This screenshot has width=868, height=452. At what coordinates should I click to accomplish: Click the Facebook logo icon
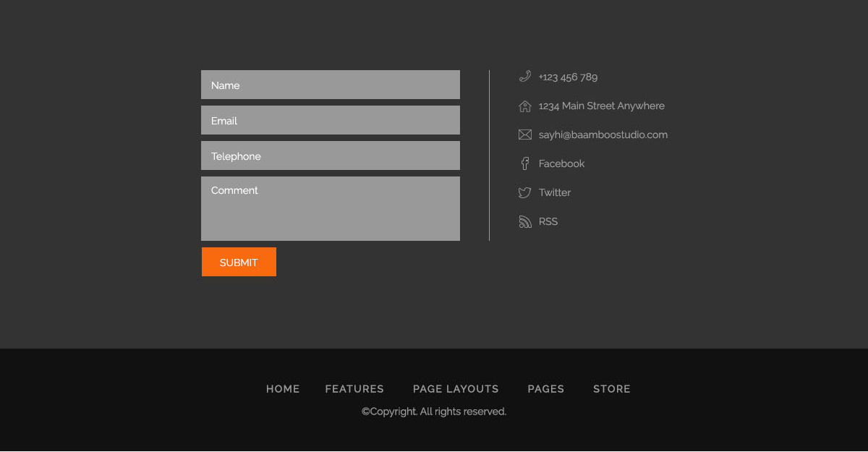point(525,163)
